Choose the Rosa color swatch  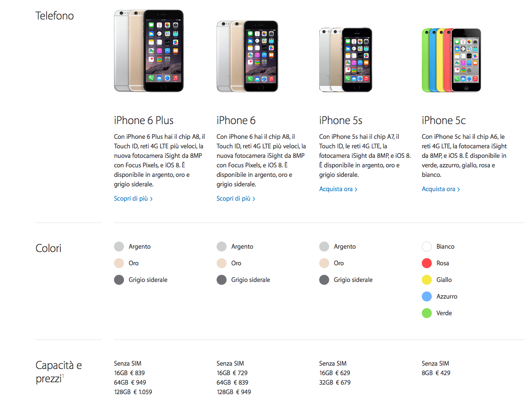(427, 263)
